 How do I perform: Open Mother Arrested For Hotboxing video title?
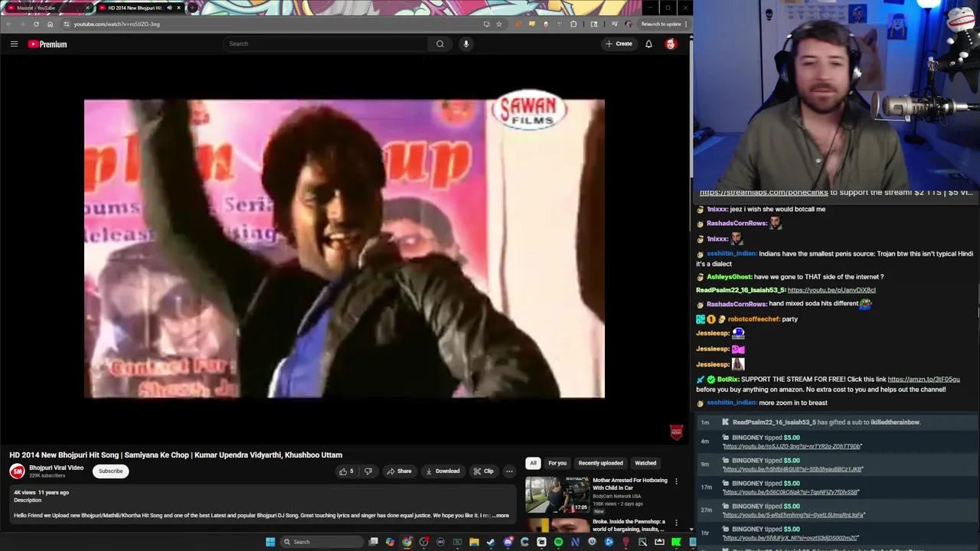coord(630,484)
